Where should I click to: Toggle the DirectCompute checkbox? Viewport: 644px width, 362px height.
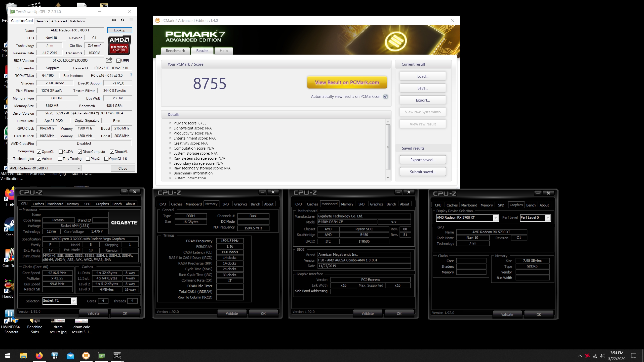80,152
